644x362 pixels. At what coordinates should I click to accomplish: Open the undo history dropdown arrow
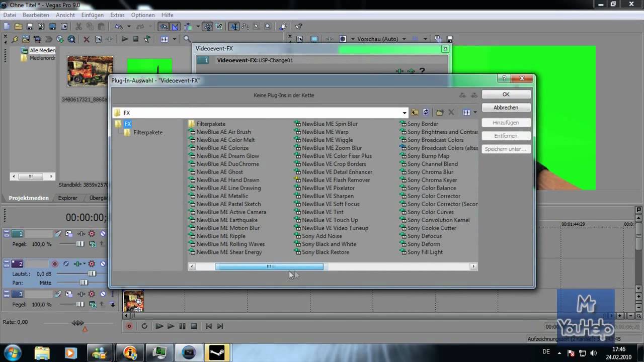(129, 27)
